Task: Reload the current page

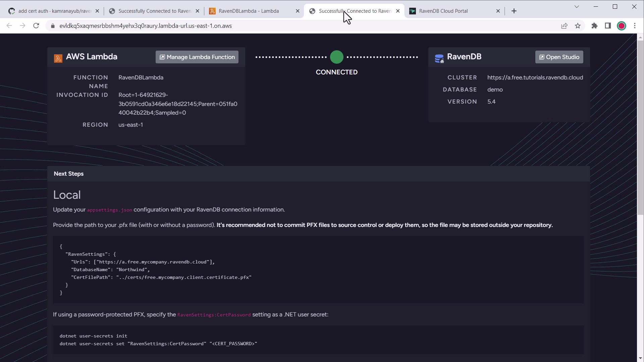Action: tap(36, 26)
